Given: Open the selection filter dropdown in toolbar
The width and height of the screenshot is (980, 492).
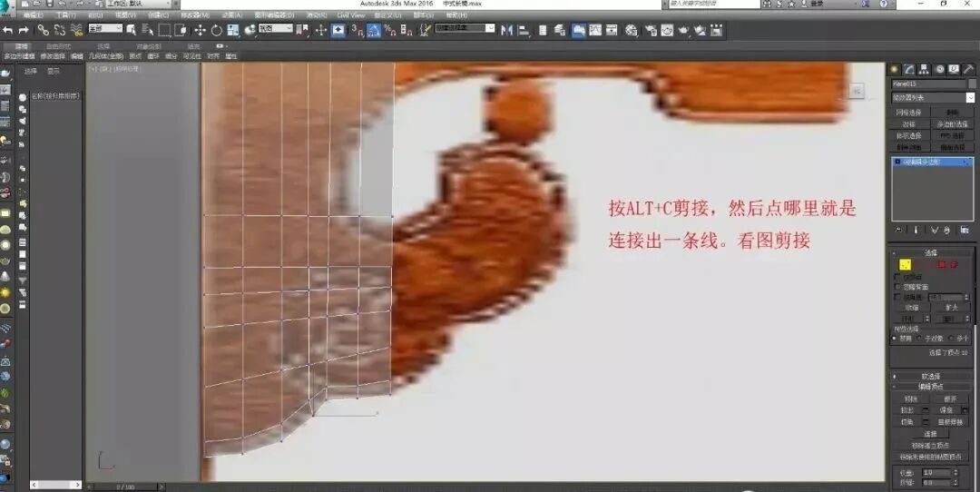Looking at the screenshot, I should tap(105, 29).
